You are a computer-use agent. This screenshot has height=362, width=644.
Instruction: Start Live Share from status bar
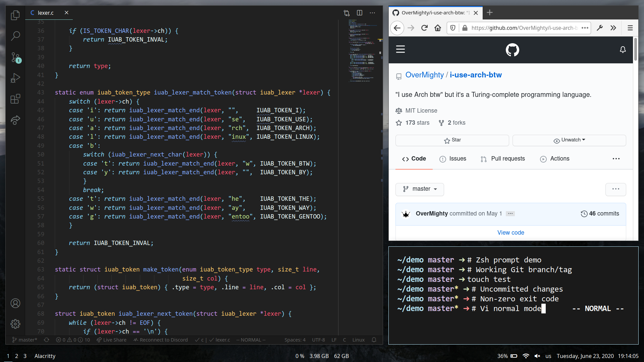[x=111, y=340]
